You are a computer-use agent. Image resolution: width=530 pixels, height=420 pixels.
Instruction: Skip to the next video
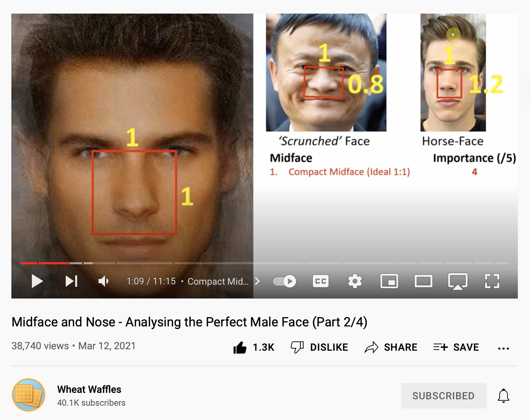coord(71,281)
